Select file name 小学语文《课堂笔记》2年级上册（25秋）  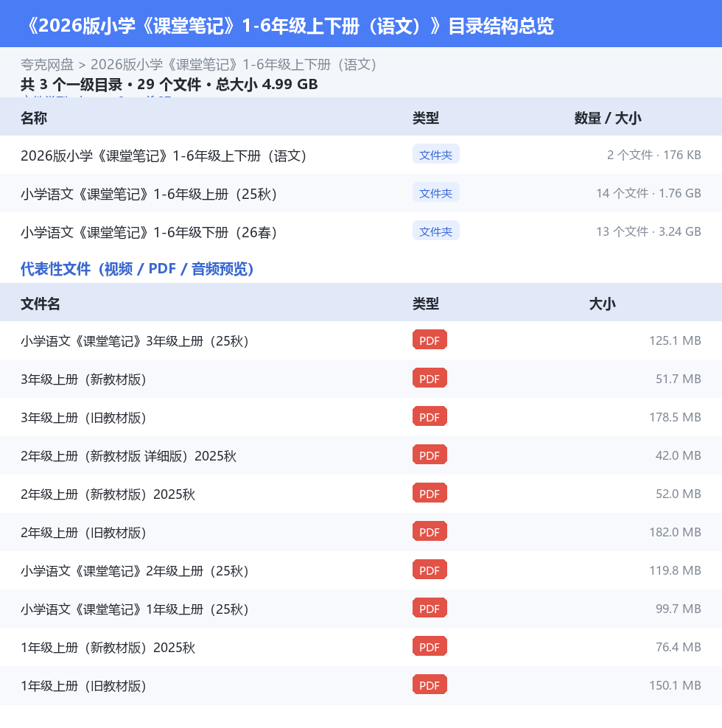coord(135,571)
